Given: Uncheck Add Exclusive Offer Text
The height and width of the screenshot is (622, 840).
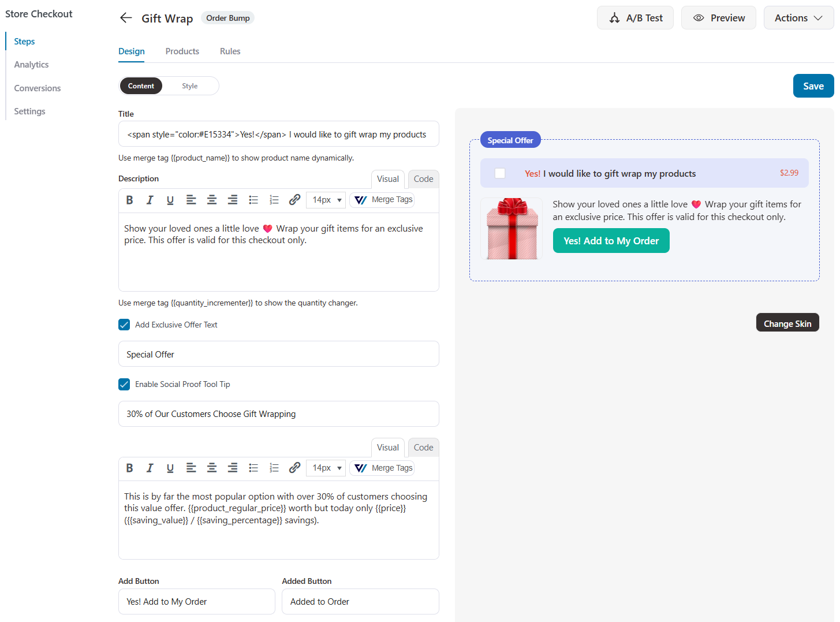Looking at the screenshot, I should (124, 325).
